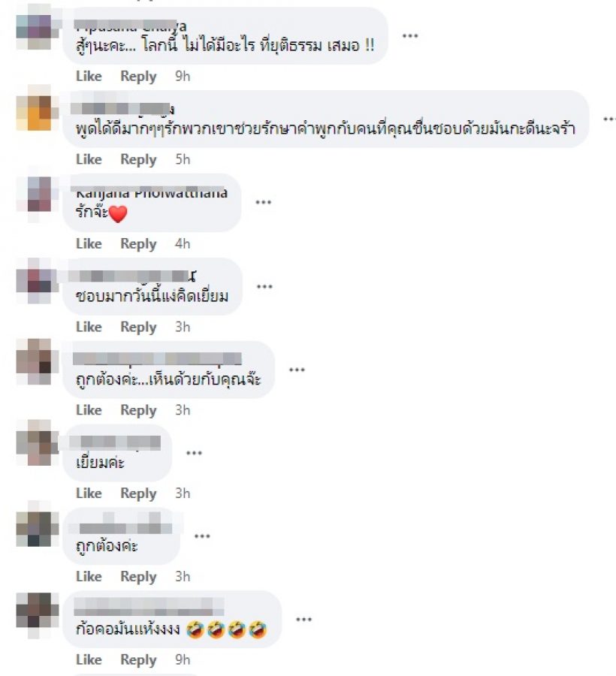Reply to the comment posted 4h ago
This screenshot has width=616, height=676.
click(138, 243)
